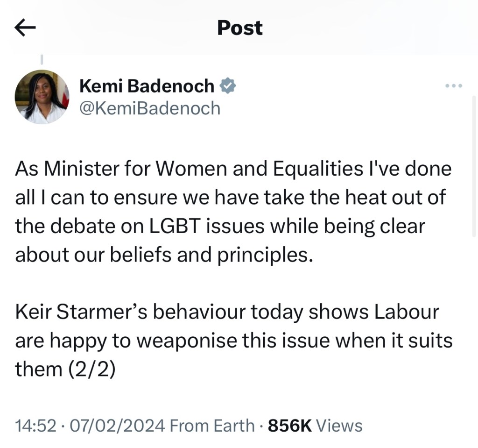This screenshot has height=448, width=478.
Task: Click the thread connector line above avatar
Action: tap(42, 59)
